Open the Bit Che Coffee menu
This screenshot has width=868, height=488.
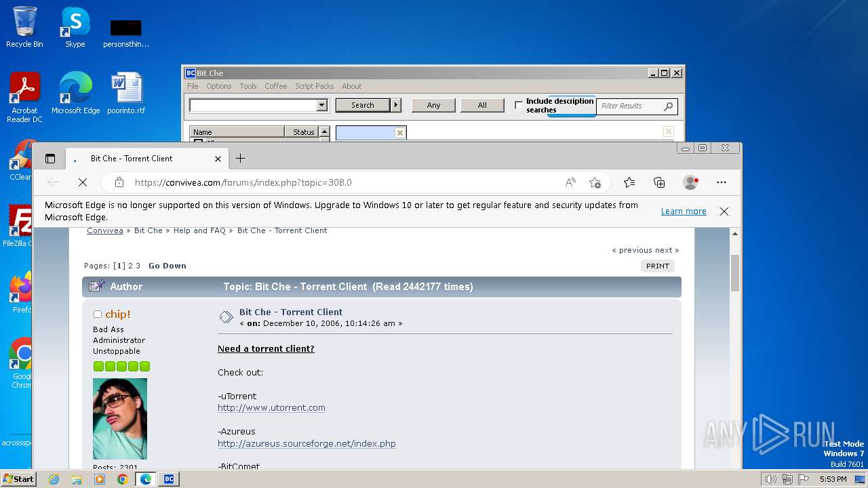click(x=276, y=86)
